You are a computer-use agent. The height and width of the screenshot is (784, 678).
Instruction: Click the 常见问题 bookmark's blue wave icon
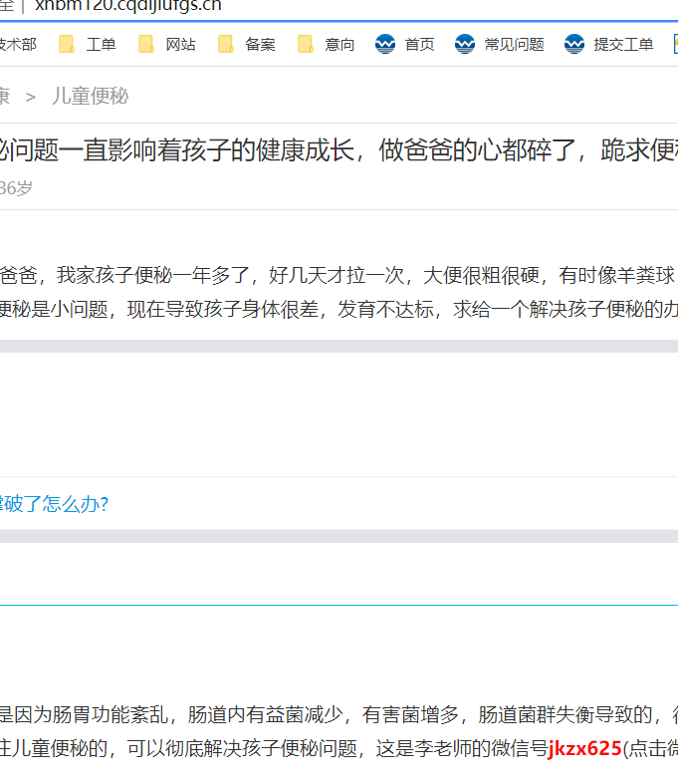click(x=465, y=44)
